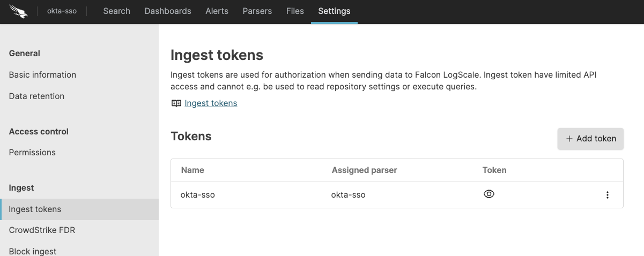Open the Ingest tokens documentation link

(x=211, y=103)
